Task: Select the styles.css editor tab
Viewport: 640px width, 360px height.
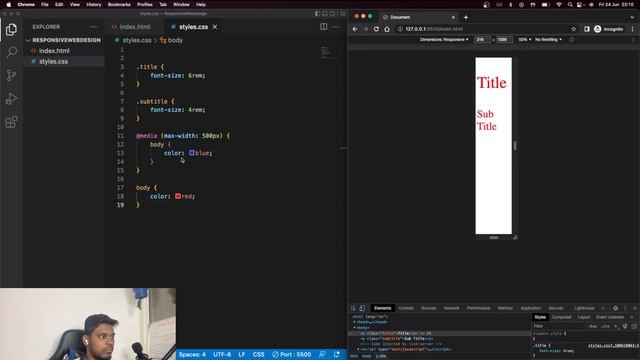Action: pyautogui.click(x=193, y=27)
